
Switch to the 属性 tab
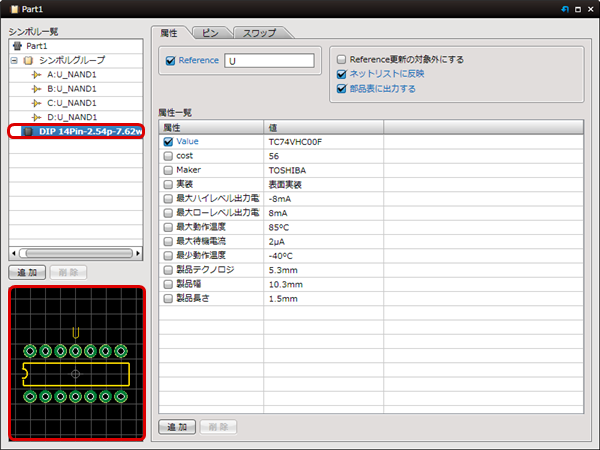click(x=169, y=33)
